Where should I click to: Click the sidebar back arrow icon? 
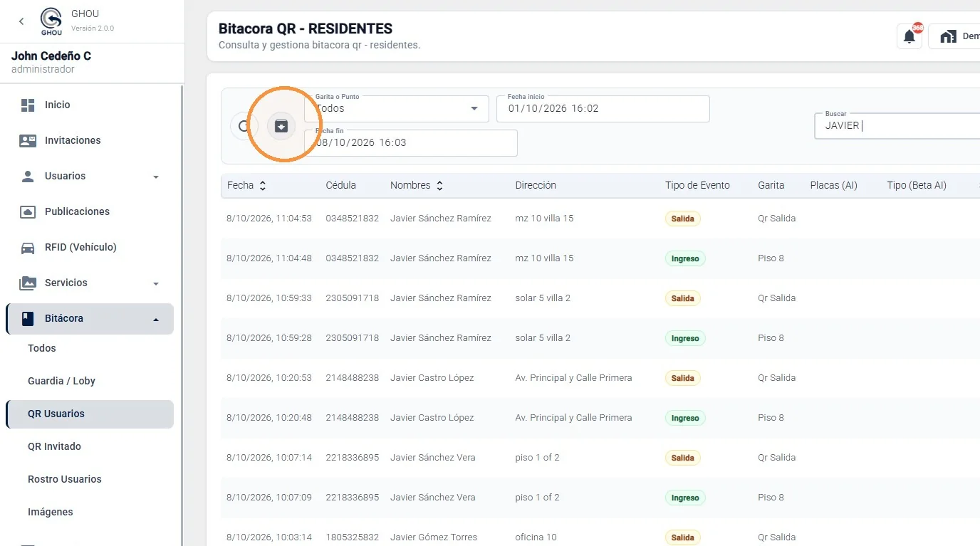click(21, 21)
